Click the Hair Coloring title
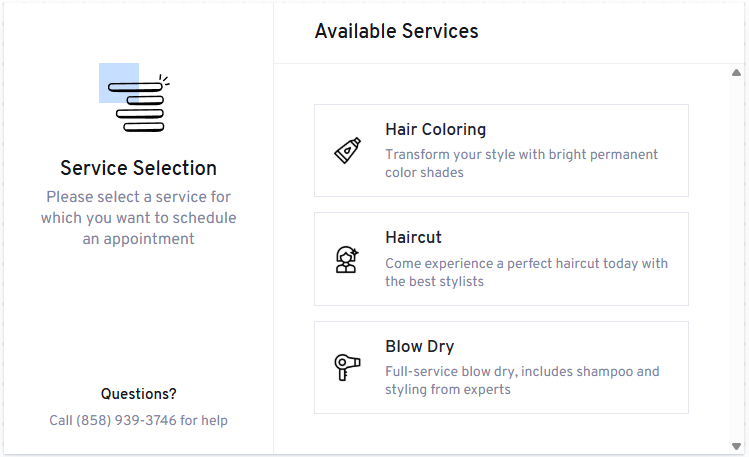This screenshot has width=749, height=457. click(x=435, y=129)
